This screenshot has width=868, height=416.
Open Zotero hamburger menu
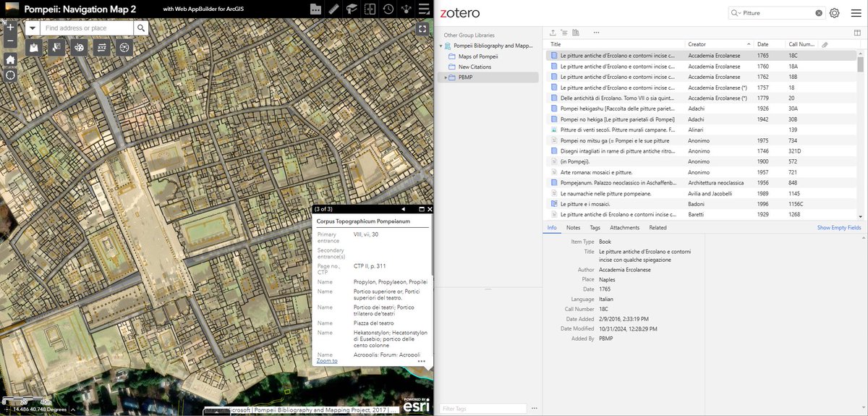[856, 13]
